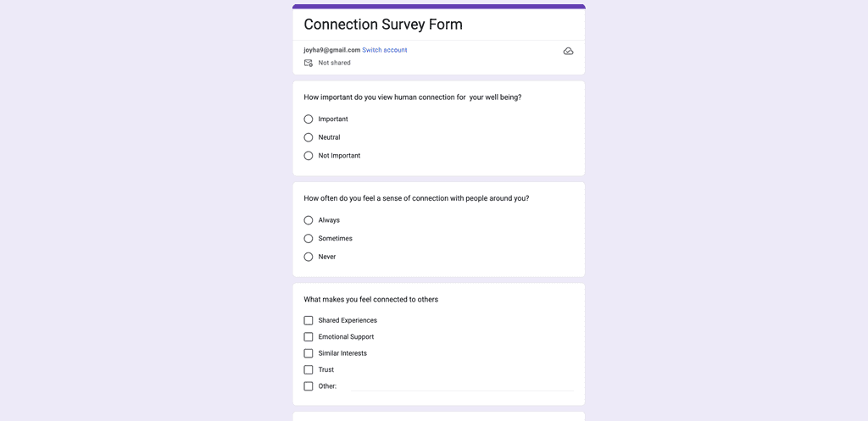Click the Connection Survey Form title

tap(383, 25)
